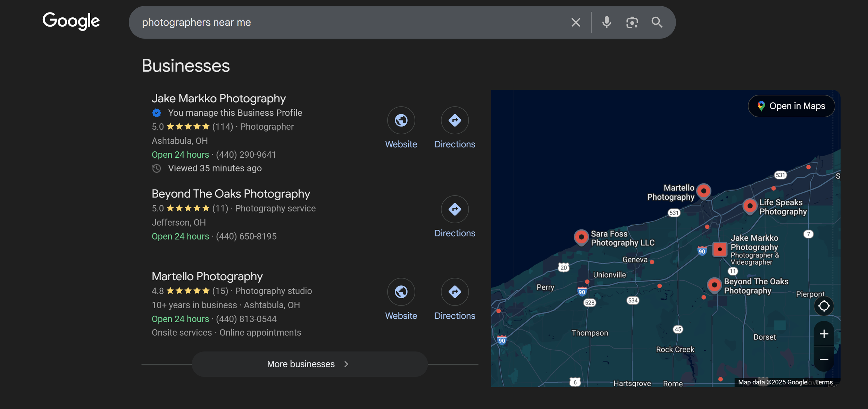Get directions to Jake Markko Photography
This screenshot has height=409, width=868.
click(454, 120)
